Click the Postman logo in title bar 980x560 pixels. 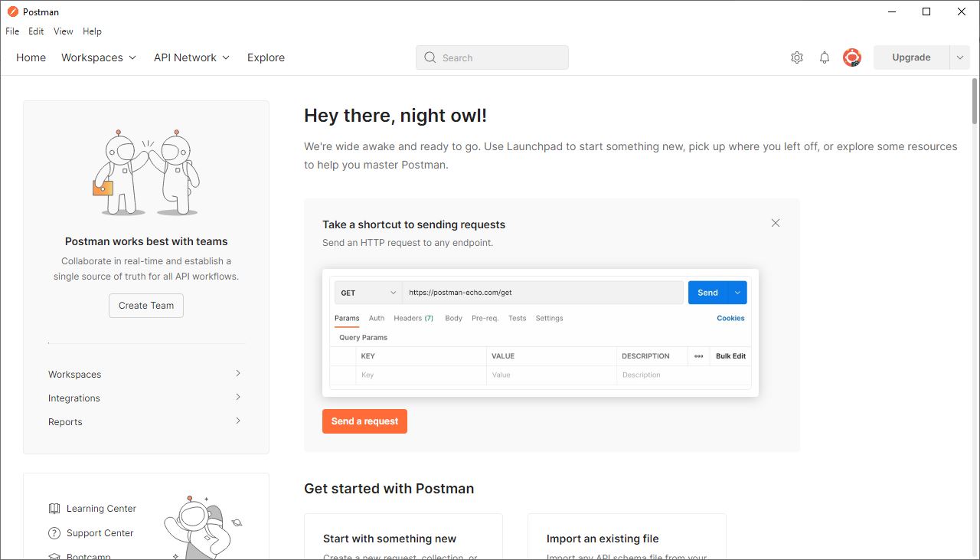point(12,11)
